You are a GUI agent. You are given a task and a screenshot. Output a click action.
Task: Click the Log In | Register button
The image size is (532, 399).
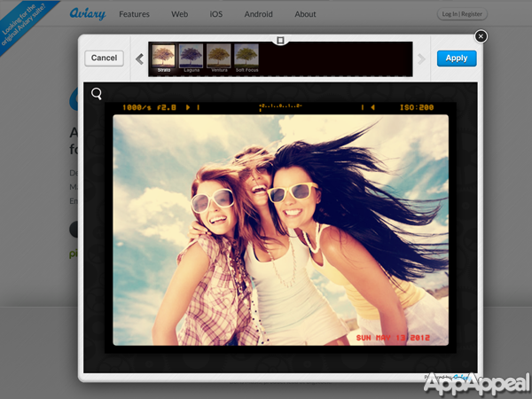tap(462, 14)
